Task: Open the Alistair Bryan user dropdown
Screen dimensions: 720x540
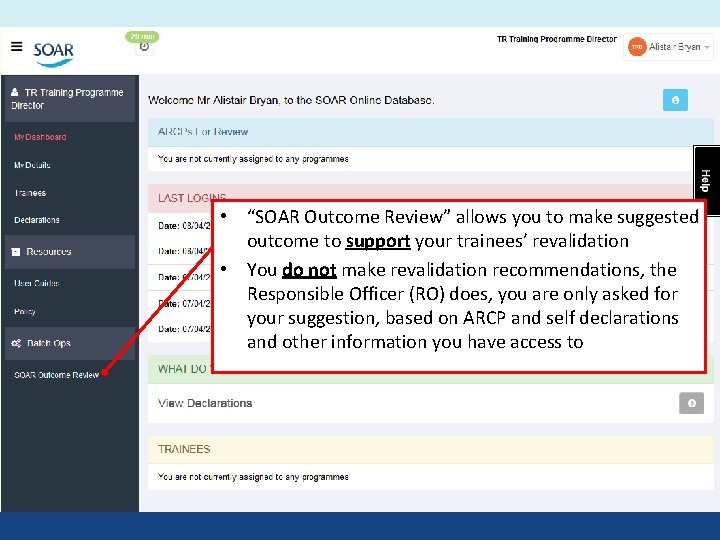Action: (x=669, y=47)
